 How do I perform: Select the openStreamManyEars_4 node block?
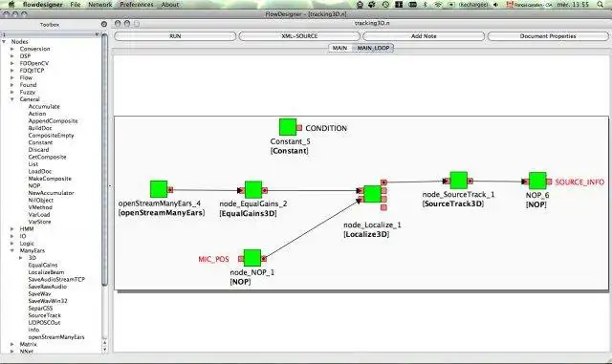tap(159, 189)
